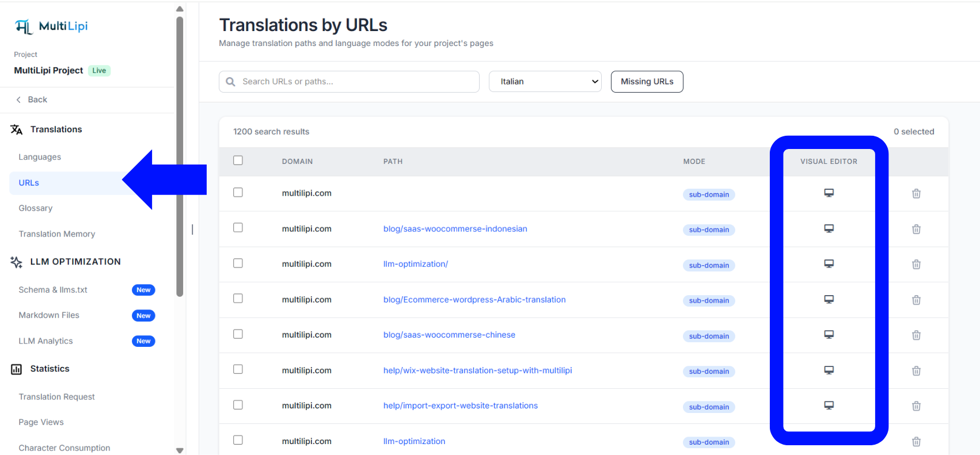Open Character Consumption
The width and height of the screenshot is (980, 455).
pyautogui.click(x=64, y=448)
